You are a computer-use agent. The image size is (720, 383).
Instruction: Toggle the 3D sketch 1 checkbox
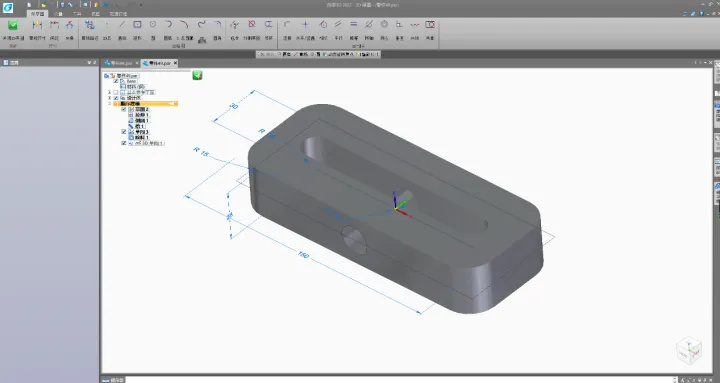point(124,143)
